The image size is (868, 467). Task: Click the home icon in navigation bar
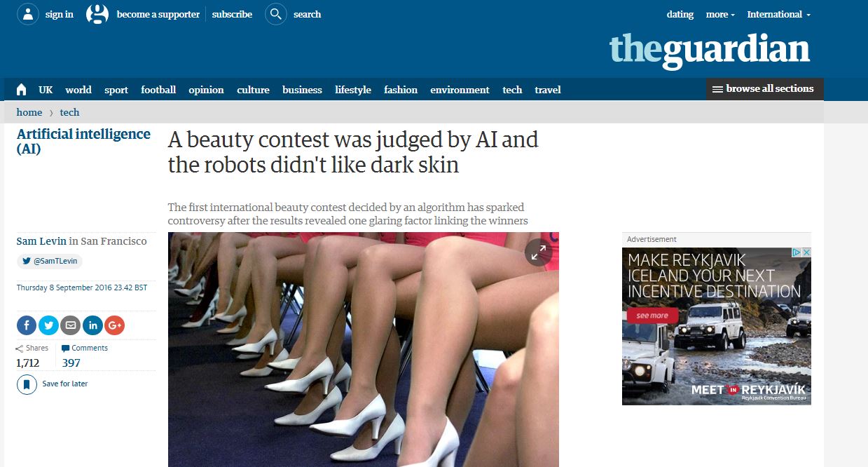pyautogui.click(x=22, y=90)
